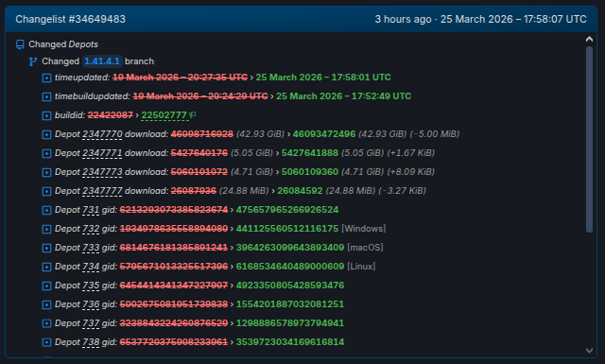Click the row icon for Depot 733
605x364 pixels.
[46, 249]
